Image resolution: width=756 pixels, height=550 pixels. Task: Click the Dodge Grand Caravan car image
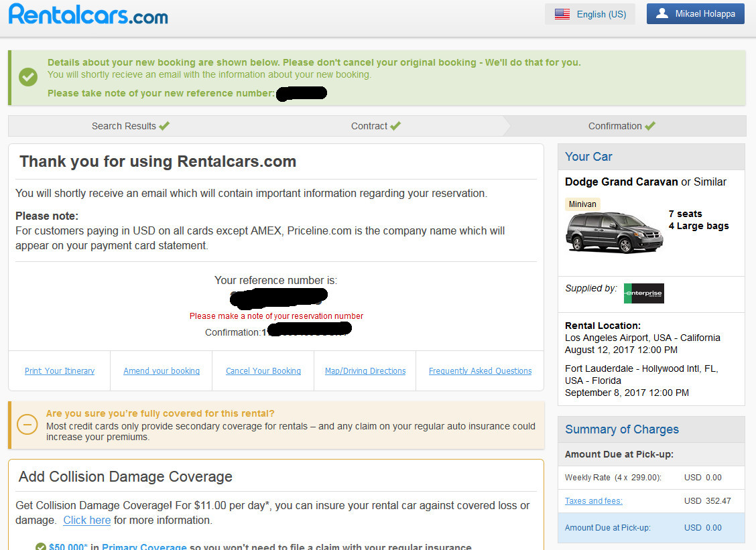tap(614, 231)
